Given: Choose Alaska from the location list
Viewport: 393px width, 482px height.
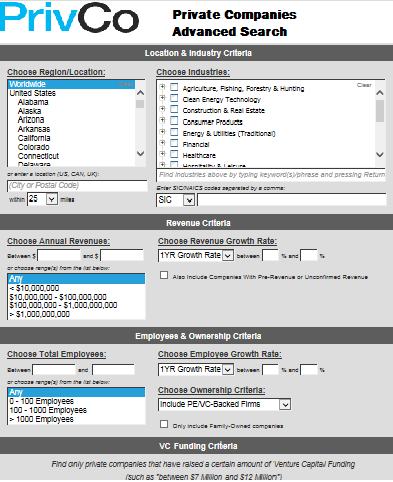Looking at the screenshot, I should coord(29,111).
